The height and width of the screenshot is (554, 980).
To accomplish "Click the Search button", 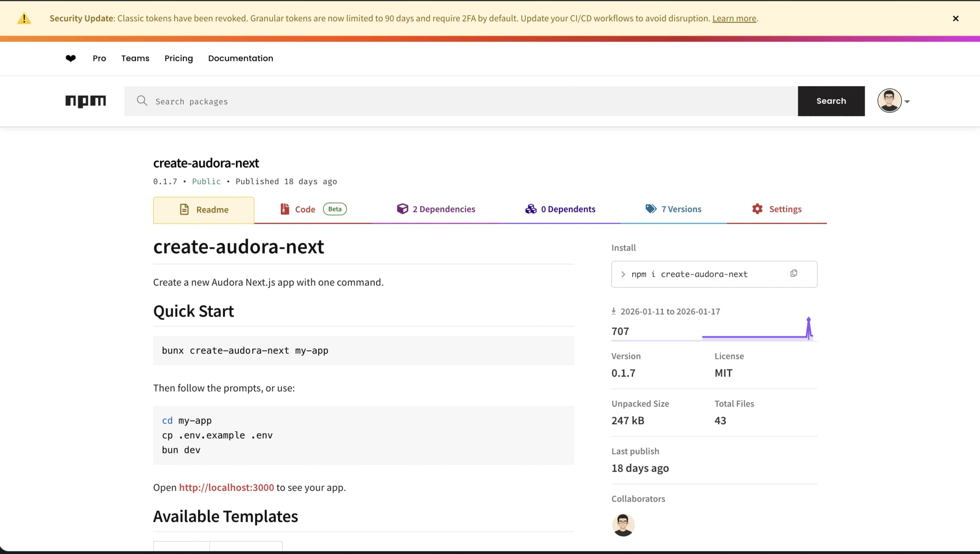I will click(831, 101).
